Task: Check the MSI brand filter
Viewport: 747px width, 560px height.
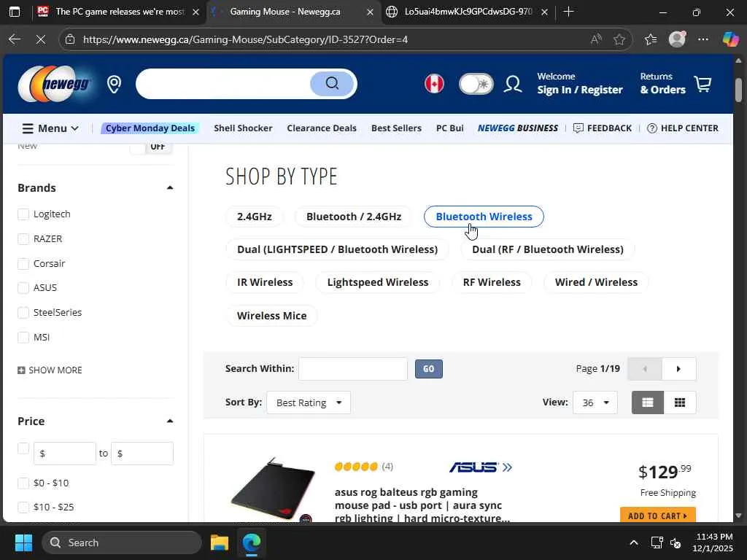Action: [x=23, y=338]
